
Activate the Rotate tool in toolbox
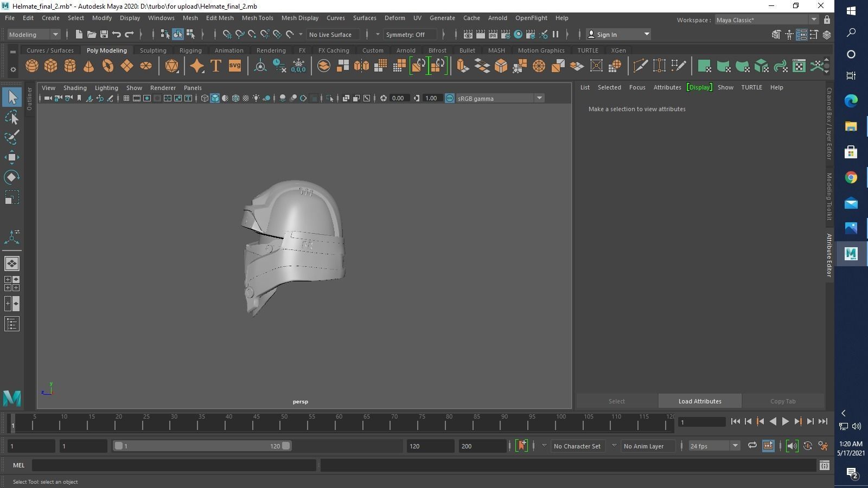tap(12, 177)
